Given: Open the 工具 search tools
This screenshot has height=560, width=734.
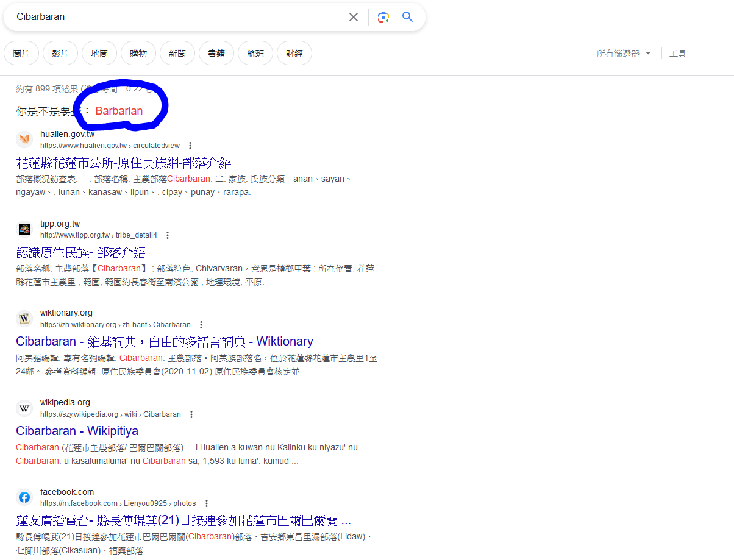Looking at the screenshot, I should click(678, 54).
